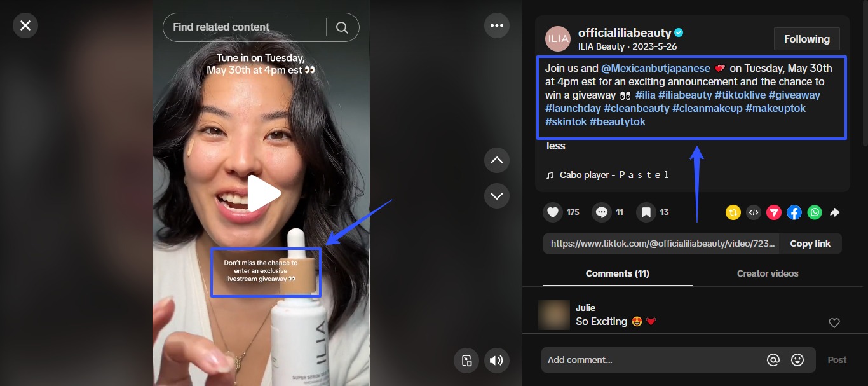Image resolution: width=868 pixels, height=386 pixels.
Task: Switch to Creator videos tab
Action: (x=768, y=273)
